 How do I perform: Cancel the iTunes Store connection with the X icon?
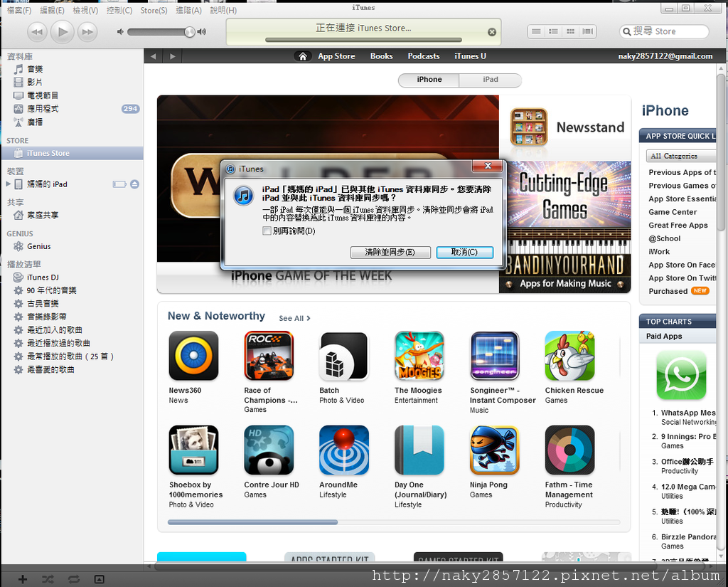click(492, 32)
